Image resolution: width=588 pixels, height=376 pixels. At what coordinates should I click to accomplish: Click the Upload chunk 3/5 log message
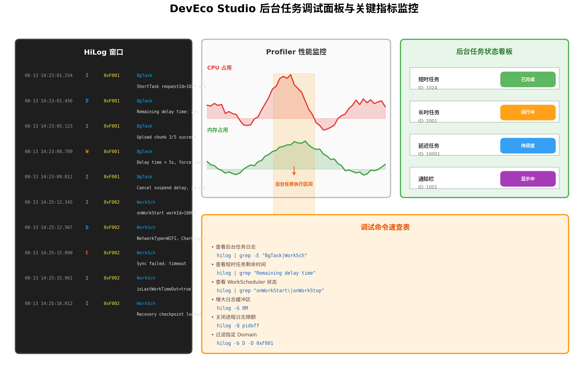(x=166, y=137)
